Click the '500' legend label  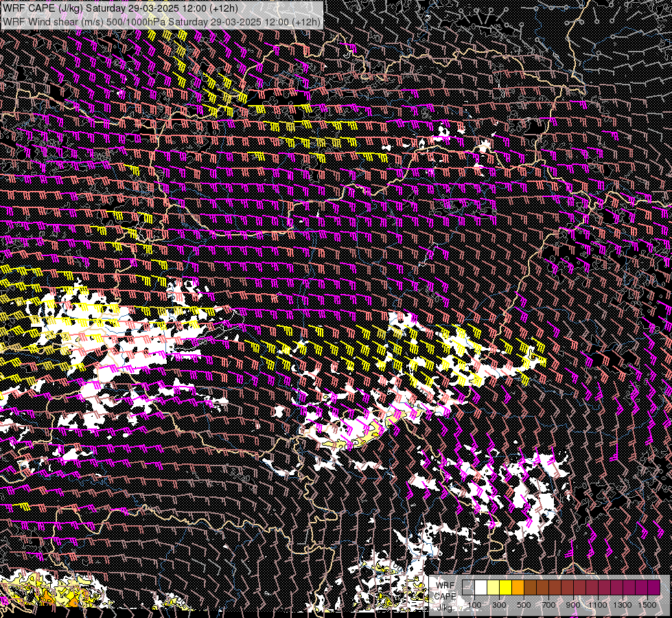[524, 605]
